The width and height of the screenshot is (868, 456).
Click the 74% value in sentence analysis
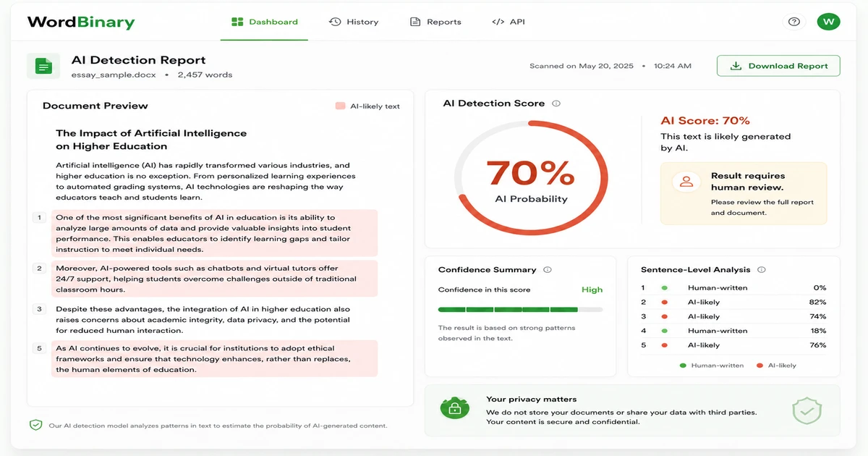[x=818, y=316]
